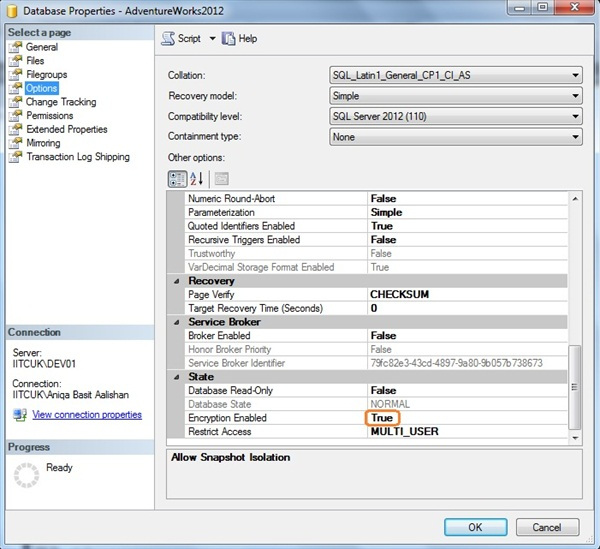Viewport: 600px width, 549px height.
Task: Select the Parameterization Simple value
Action: point(386,212)
